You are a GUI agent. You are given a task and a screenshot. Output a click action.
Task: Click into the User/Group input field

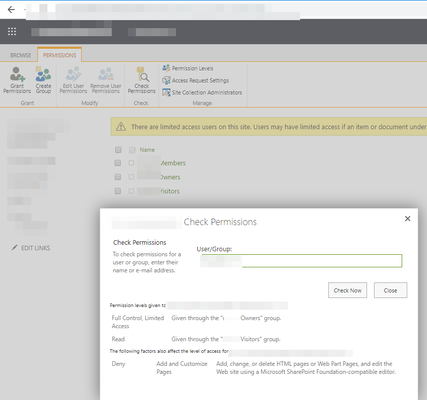pos(301,261)
